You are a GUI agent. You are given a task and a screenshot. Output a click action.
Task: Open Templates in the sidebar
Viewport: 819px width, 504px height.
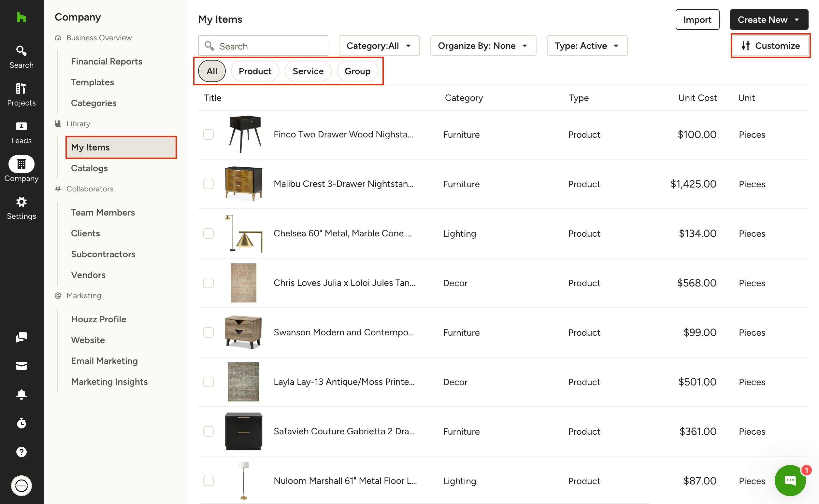click(93, 82)
